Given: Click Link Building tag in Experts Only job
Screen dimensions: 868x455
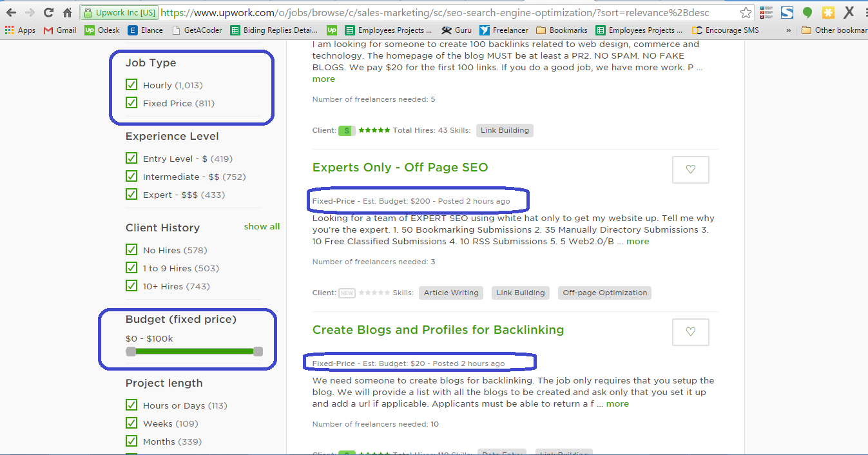Looking at the screenshot, I should [x=521, y=293].
